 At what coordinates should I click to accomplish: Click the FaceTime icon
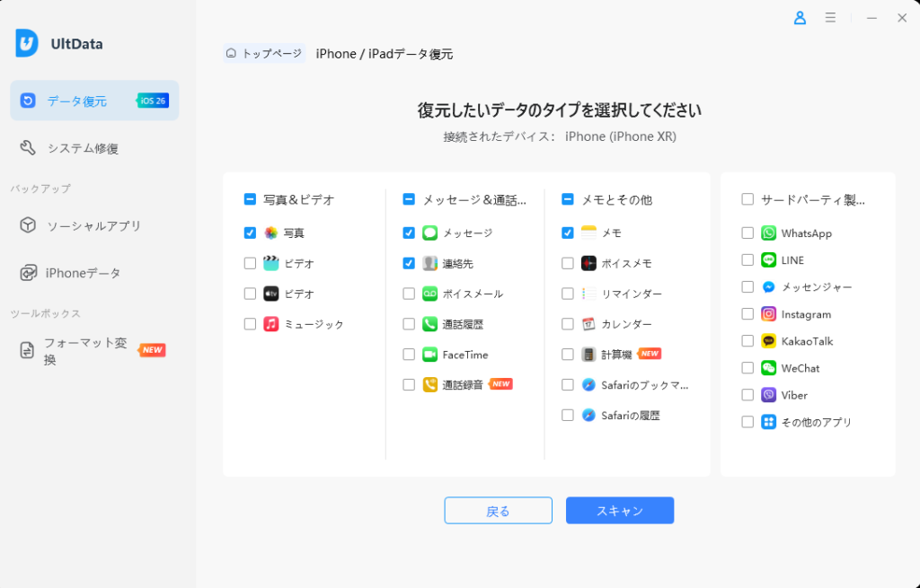click(430, 355)
